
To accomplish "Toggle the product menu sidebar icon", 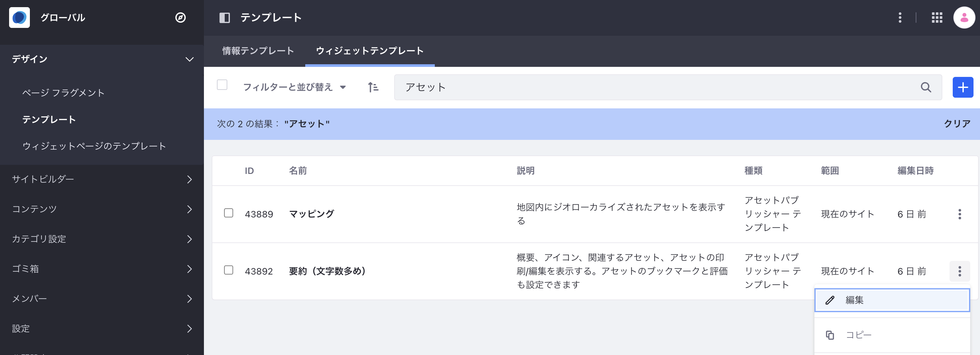I will [224, 18].
